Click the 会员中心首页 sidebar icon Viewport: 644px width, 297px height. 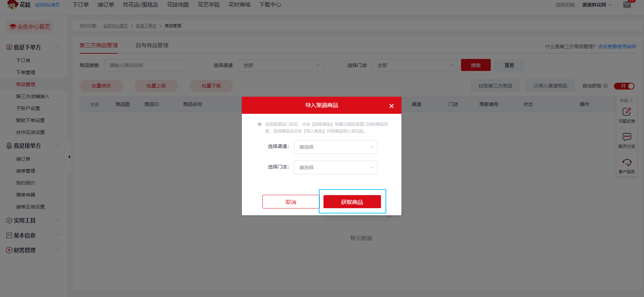pyautogui.click(x=13, y=27)
